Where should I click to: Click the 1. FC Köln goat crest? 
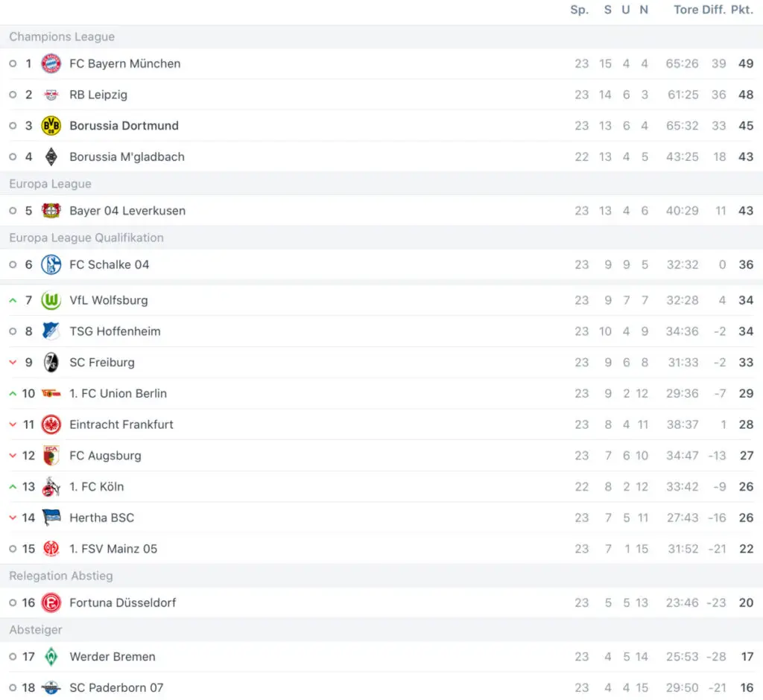[51, 487]
